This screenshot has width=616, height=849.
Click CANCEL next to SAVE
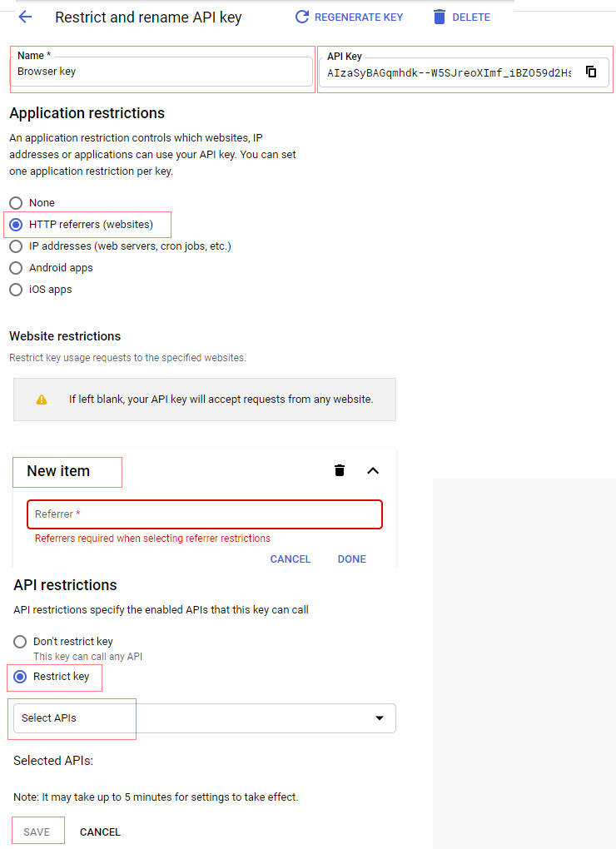click(x=100, y=832)
